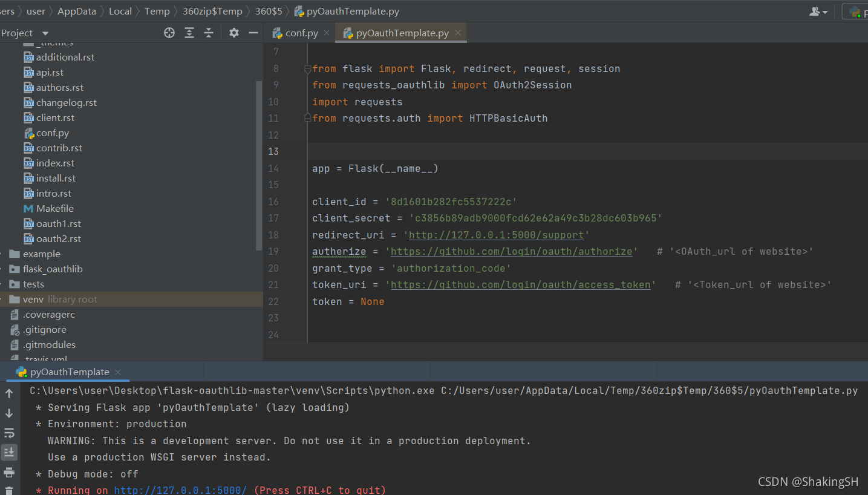The height and width of the screenshot is (495, 868).
Task: Open contrib.rst in project tree
Action: coord(59,148)
